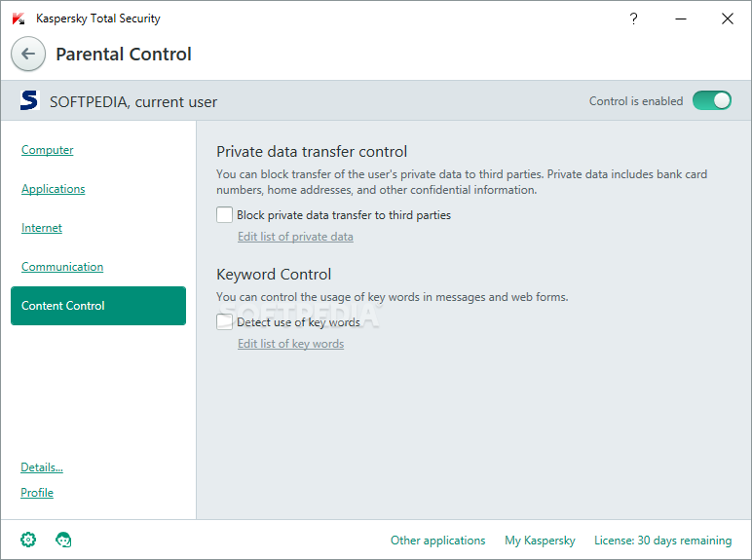752x560 pixels.
Task: Open Edit list of private data link
Action: pos(295,237)
